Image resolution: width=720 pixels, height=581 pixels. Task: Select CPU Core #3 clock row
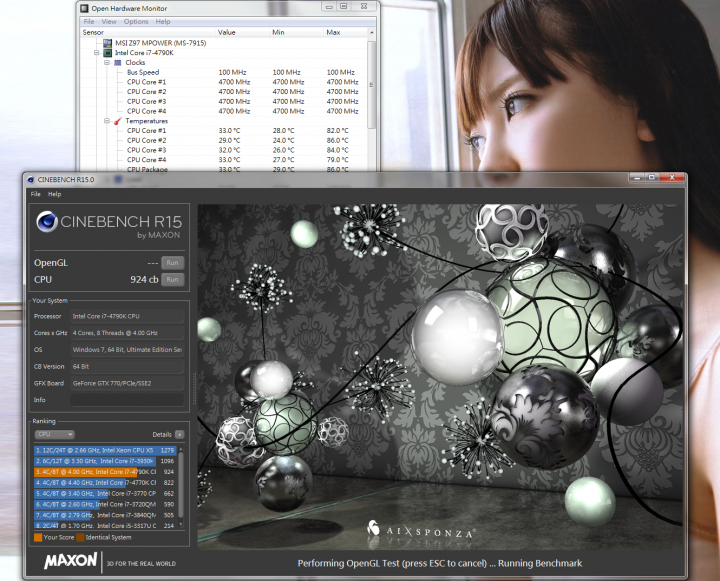click(x=224, y=101)
